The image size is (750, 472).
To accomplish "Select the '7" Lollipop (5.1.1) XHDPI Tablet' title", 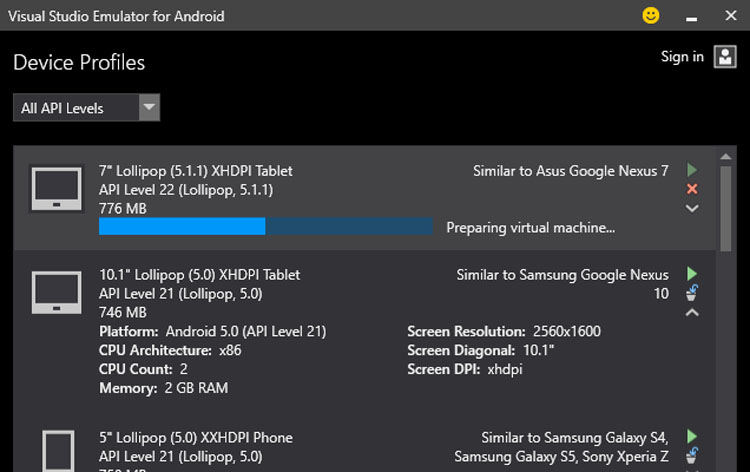I will click(196, 171).
